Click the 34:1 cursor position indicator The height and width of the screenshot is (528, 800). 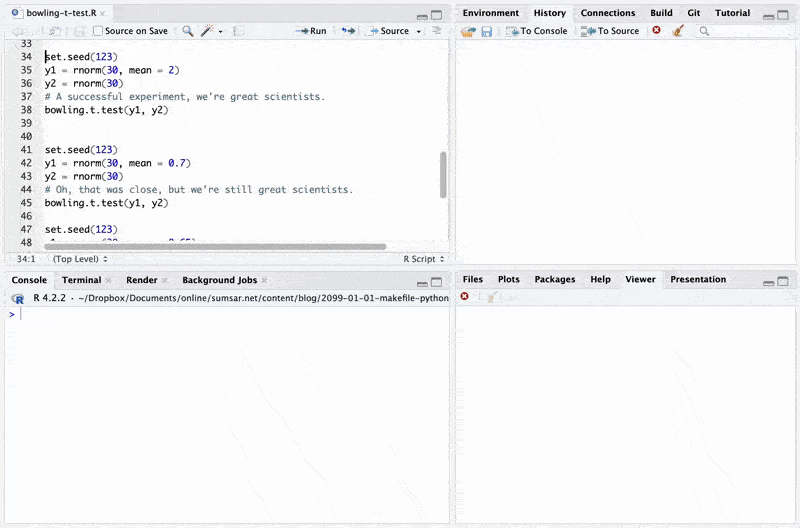coord(26,259)
